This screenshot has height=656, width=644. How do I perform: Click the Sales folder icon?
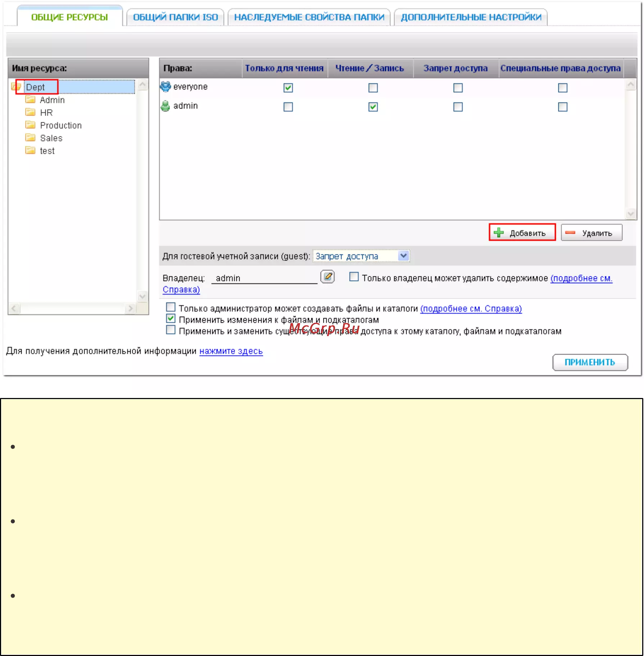(x=30, y=138)
